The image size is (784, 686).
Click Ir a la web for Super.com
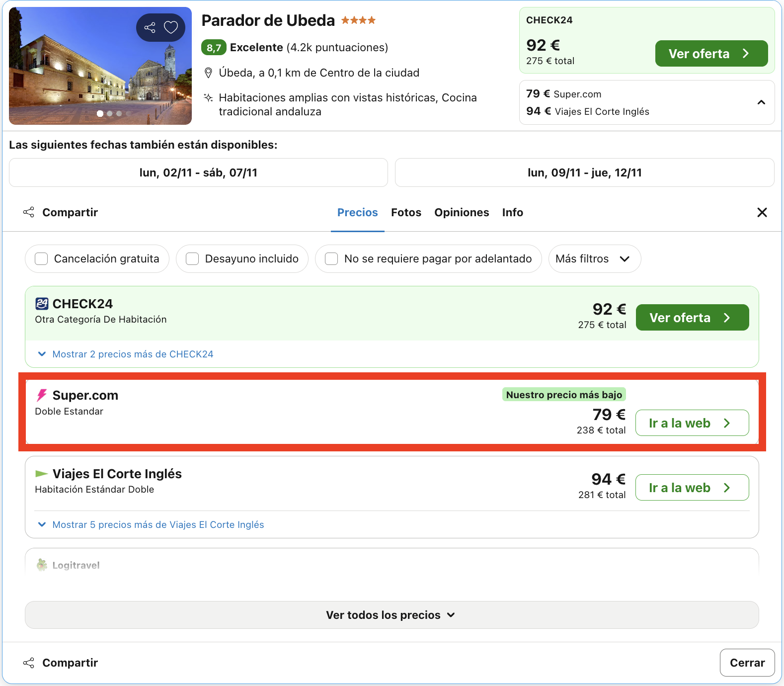click(692, 423)
